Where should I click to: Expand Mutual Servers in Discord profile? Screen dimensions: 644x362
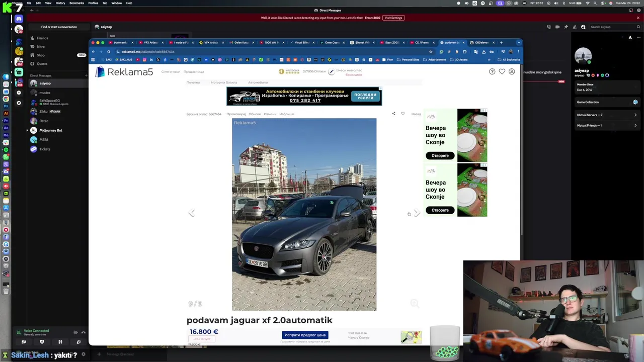(607, 115)
